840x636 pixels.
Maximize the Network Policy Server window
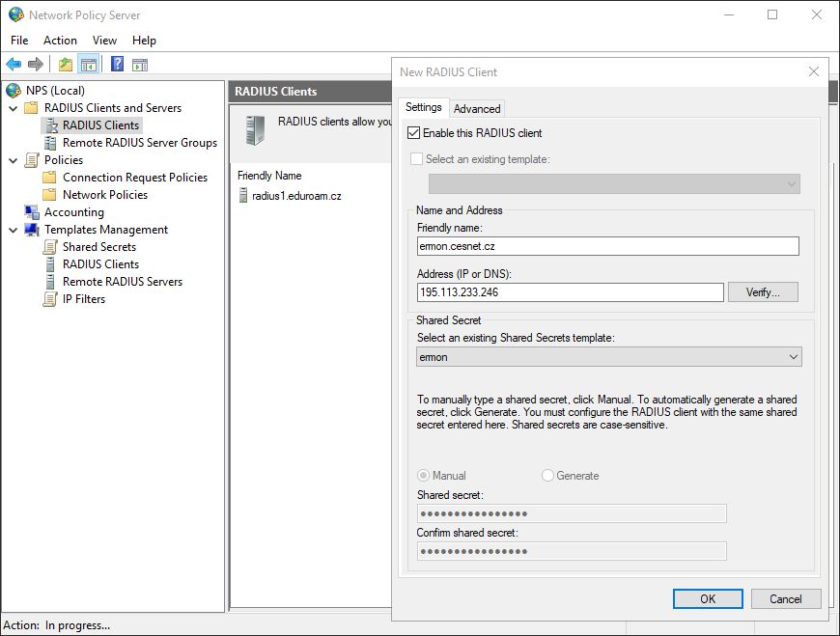click(x=772, y=14)
